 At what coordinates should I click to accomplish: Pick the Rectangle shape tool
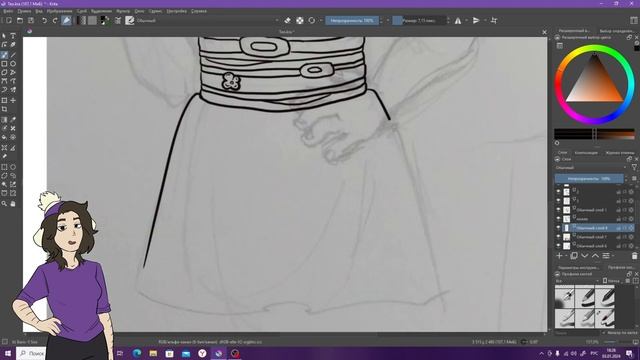(4, 64)
